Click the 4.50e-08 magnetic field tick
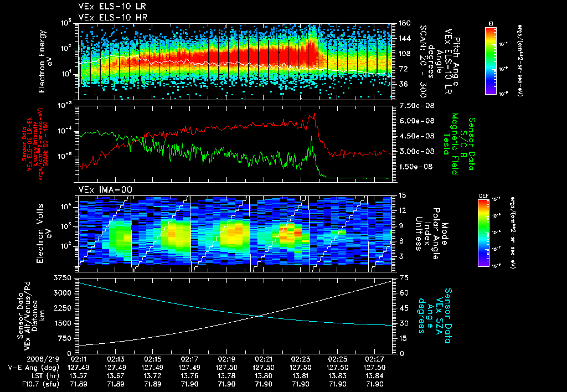 pos(416,136)
